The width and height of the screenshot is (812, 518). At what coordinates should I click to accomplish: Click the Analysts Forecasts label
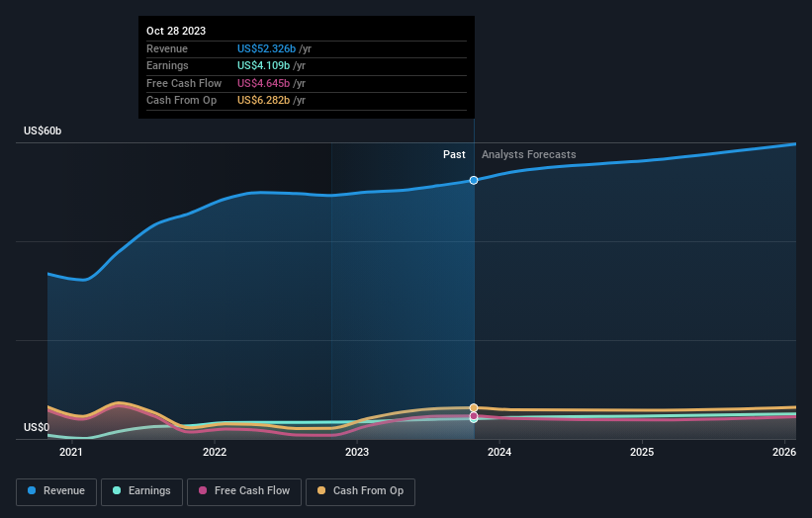click(529, 154)
